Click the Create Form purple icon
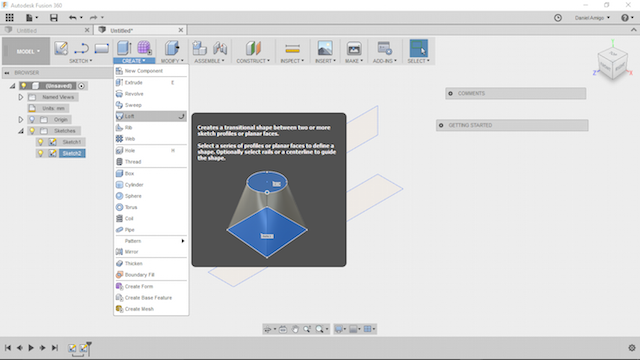This screenshot has height=360, width=640. [144, 48]
